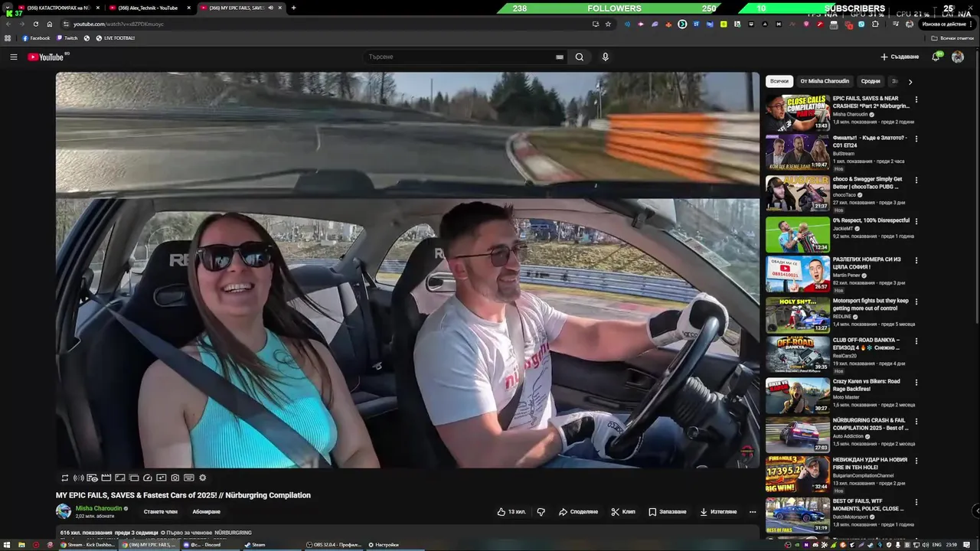This screenshot has width=980, height=551.
Task: Select the Сродни filter chip
Action: click(871, 81)
